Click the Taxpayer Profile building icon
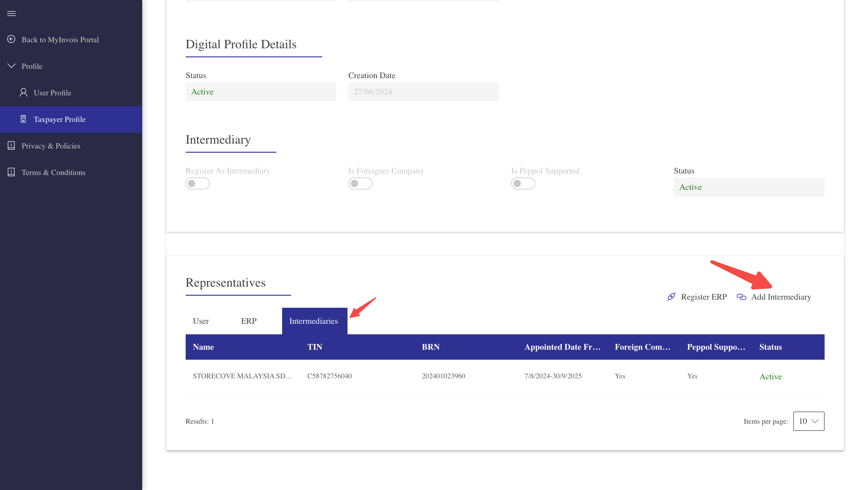Screen dimensions: 868x490 (23, 119)
